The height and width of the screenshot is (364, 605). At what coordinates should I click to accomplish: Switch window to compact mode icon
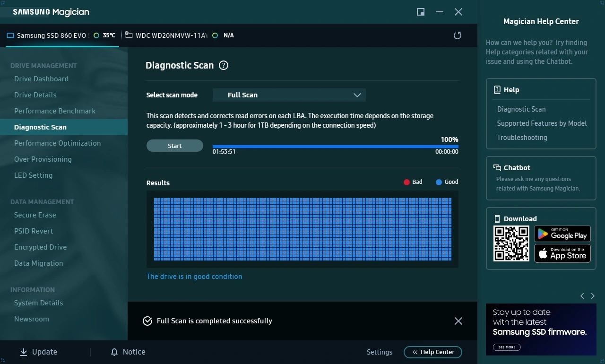click(x=421, y=12)
